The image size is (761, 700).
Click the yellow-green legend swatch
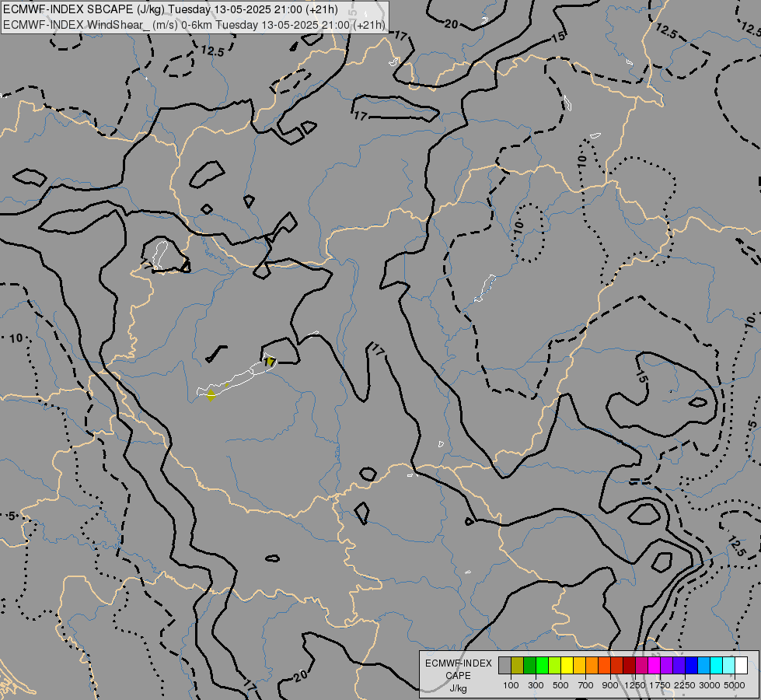coord(555,665)
